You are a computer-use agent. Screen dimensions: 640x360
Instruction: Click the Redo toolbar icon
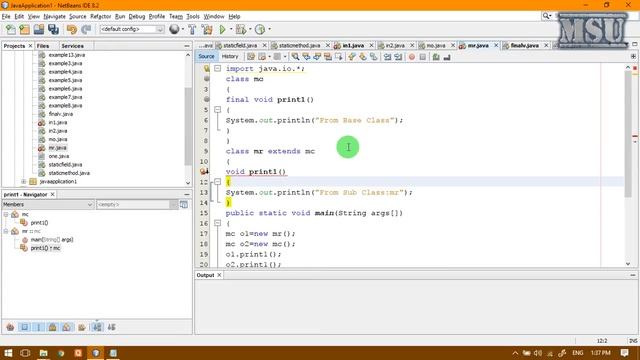coord(86,29)
